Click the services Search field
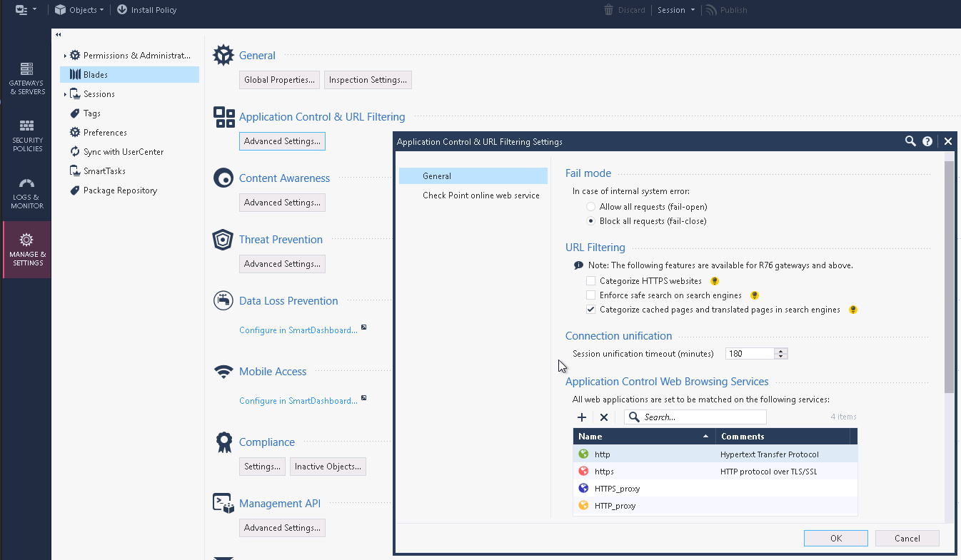 695,417
